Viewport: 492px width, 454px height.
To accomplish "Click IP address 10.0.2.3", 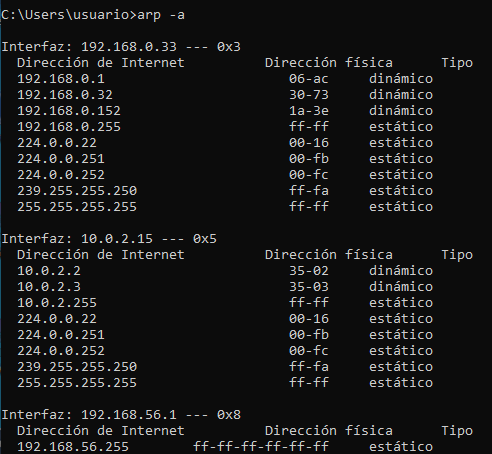I will point(49,287).
